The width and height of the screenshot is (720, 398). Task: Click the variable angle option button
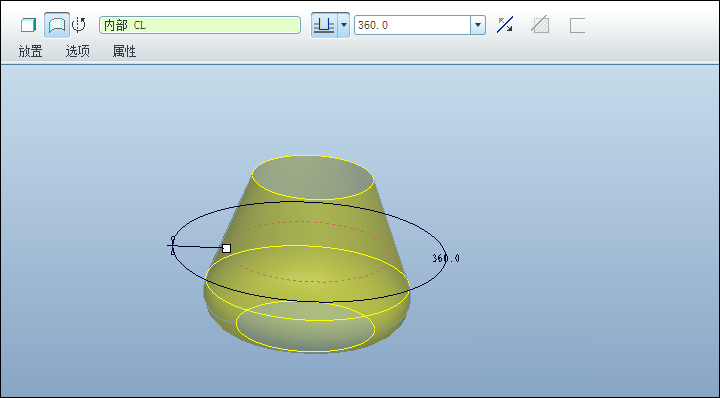click(324, 25)
